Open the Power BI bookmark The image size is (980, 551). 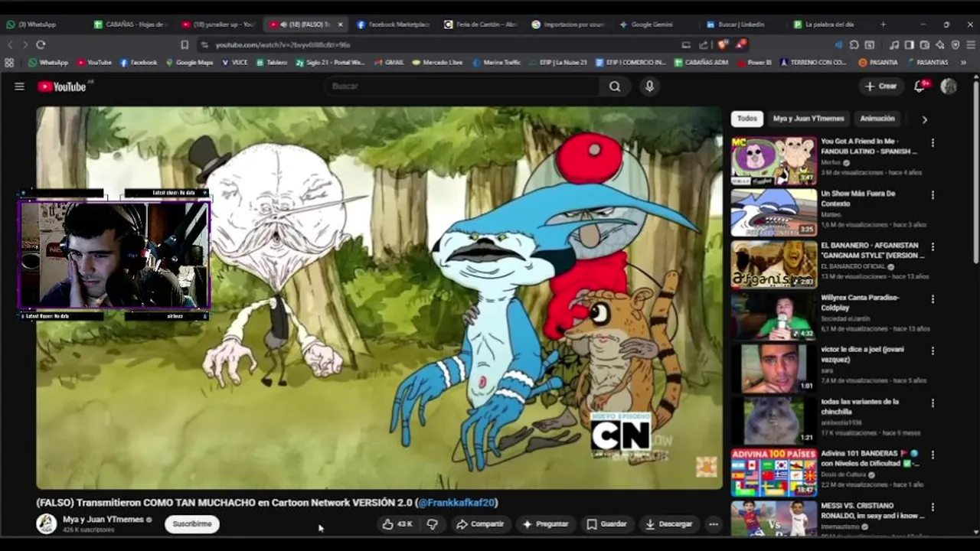pos(754,63)
